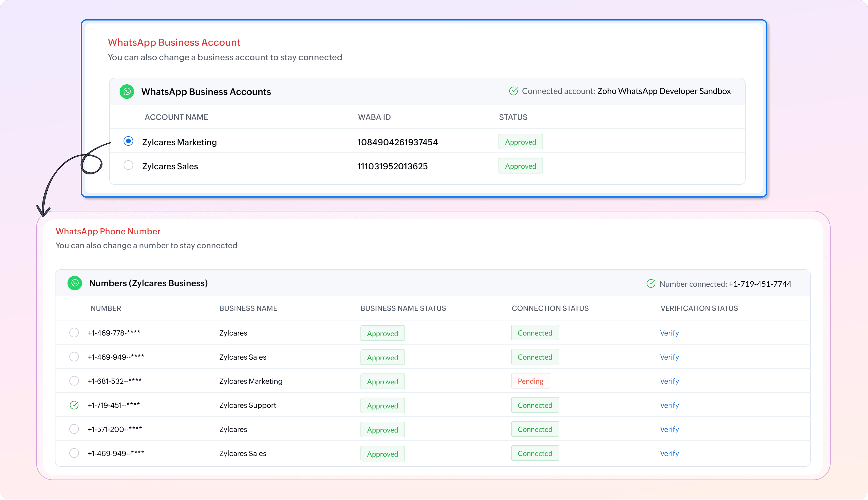
Task: Select Zylcares Sales account radio button
Action: (128, 165)
